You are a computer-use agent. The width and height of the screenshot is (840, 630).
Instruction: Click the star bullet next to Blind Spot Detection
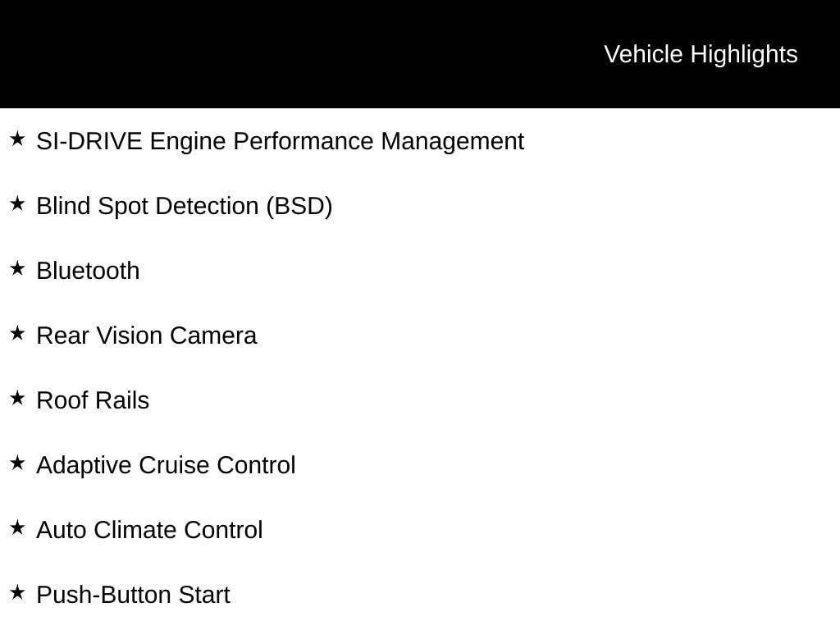click(x=17, y=203)
